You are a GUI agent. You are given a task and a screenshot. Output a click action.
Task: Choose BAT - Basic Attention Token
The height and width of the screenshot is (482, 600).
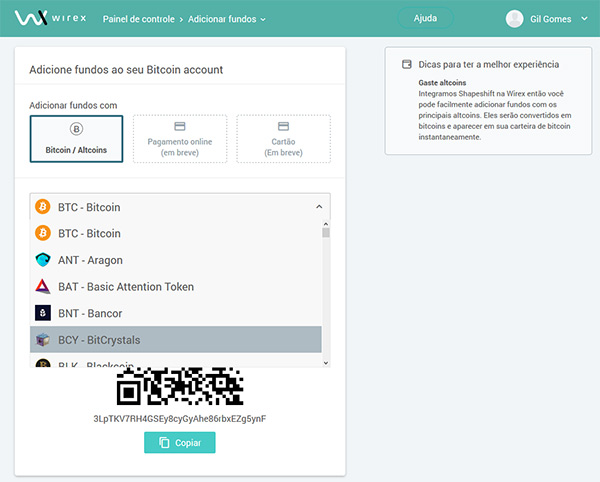[x=176, y=287]
